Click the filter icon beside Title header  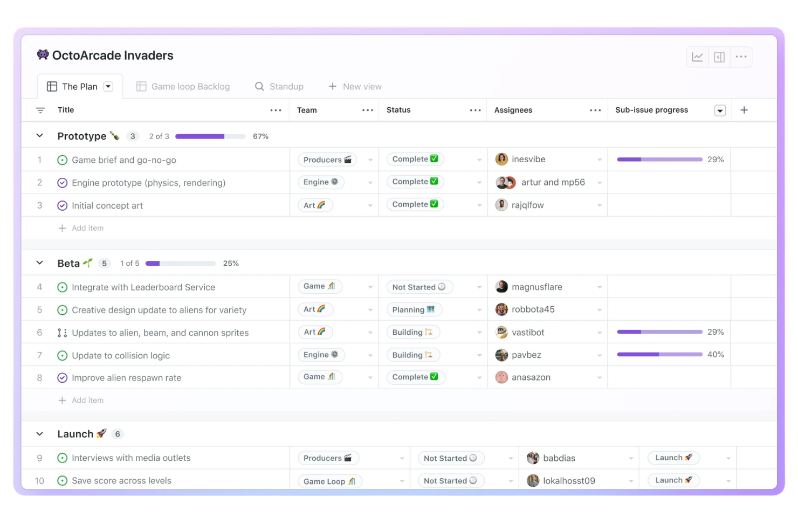point(40,109)
